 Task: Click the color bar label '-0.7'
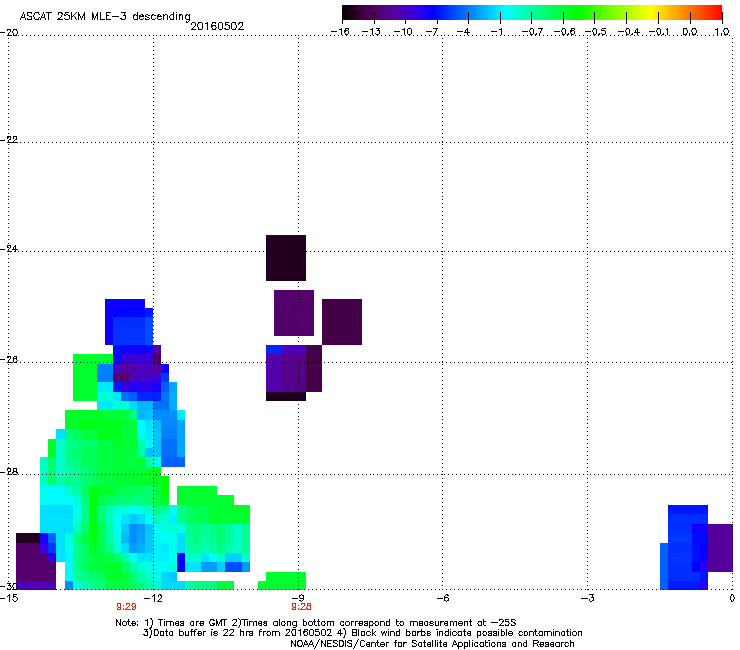(532, 32)
